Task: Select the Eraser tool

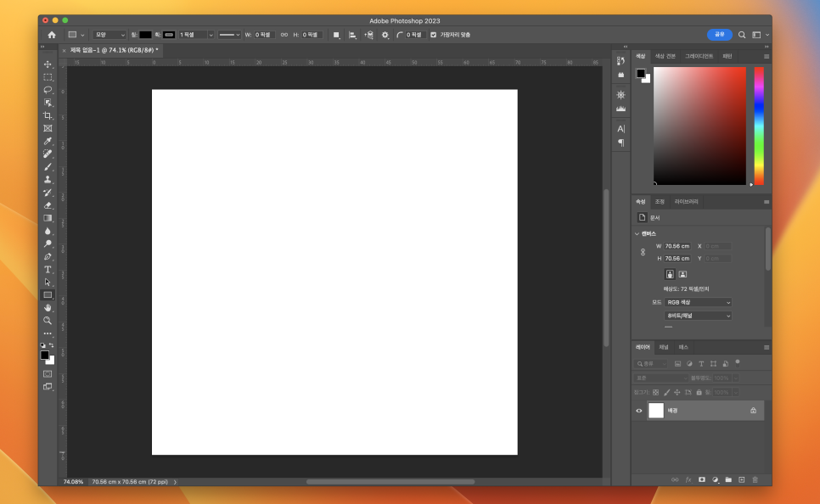Action: click(x=48, y=205)
